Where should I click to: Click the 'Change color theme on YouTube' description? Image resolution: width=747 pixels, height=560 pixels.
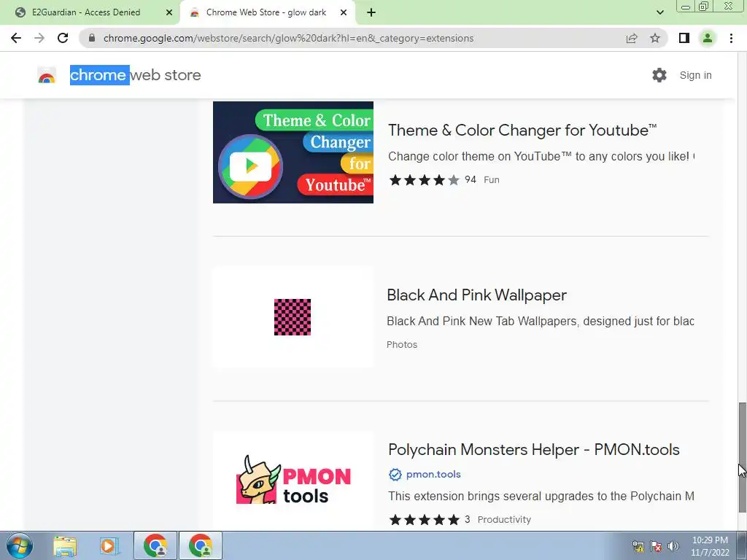tap(541, 156)
